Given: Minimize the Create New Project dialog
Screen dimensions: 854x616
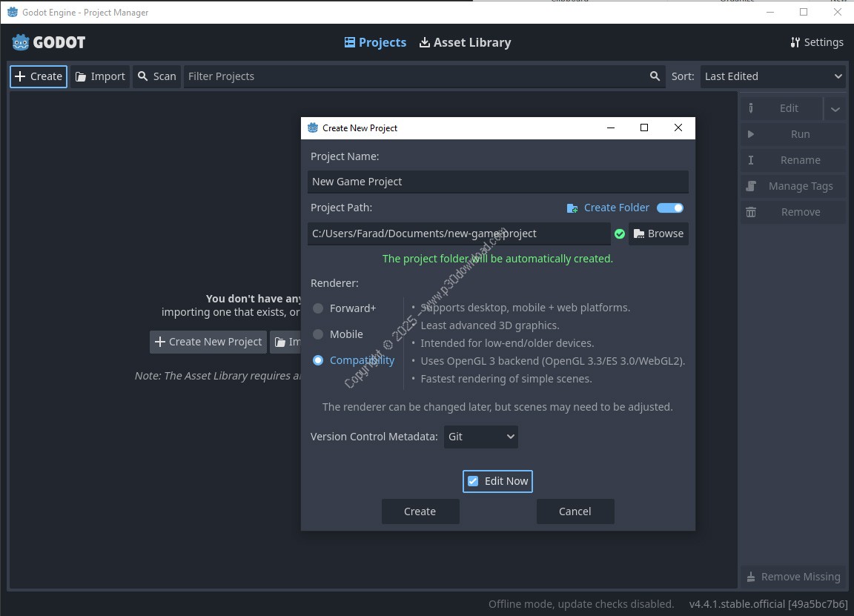Looking at the screenshot, I should coord(611,127).
